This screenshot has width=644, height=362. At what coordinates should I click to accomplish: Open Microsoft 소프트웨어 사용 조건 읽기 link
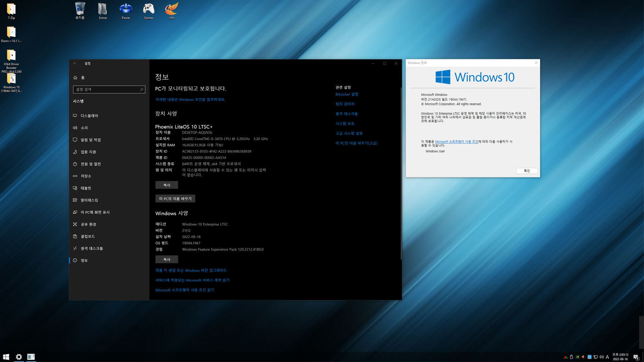click(185, 290)
